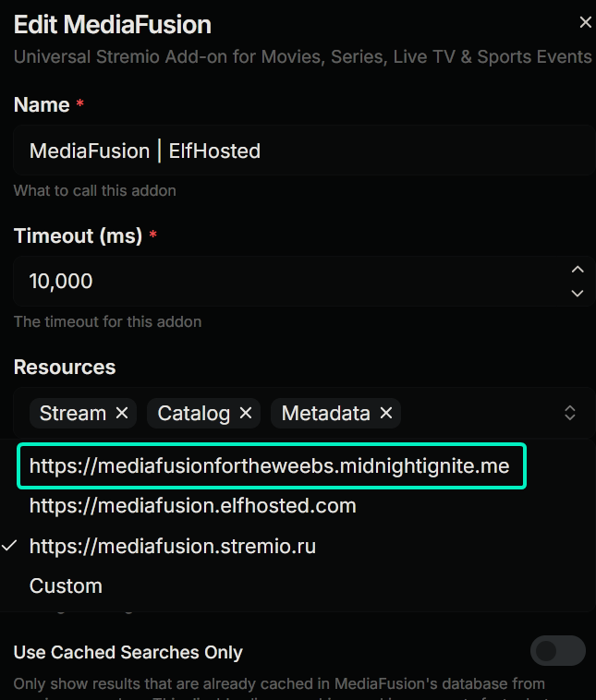Expand the Resources multi-select dropdown

570,413
